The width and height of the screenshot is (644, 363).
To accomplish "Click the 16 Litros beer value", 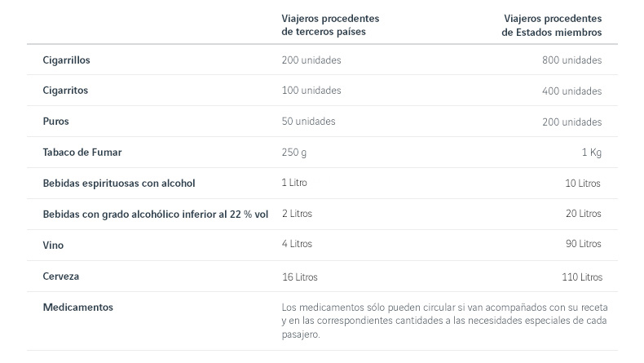I will [299, 277].
